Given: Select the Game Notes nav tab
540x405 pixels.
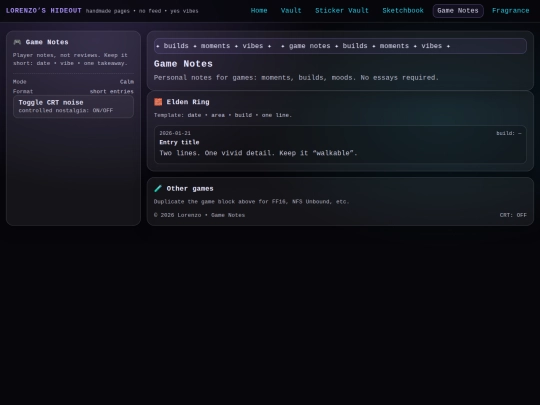Looking at the screenshot, I should pyautogui.click(x=458, y=11).
